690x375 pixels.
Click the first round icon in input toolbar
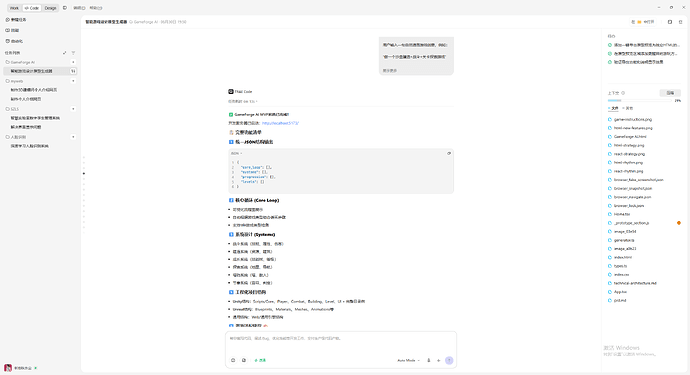pos(233,360)
